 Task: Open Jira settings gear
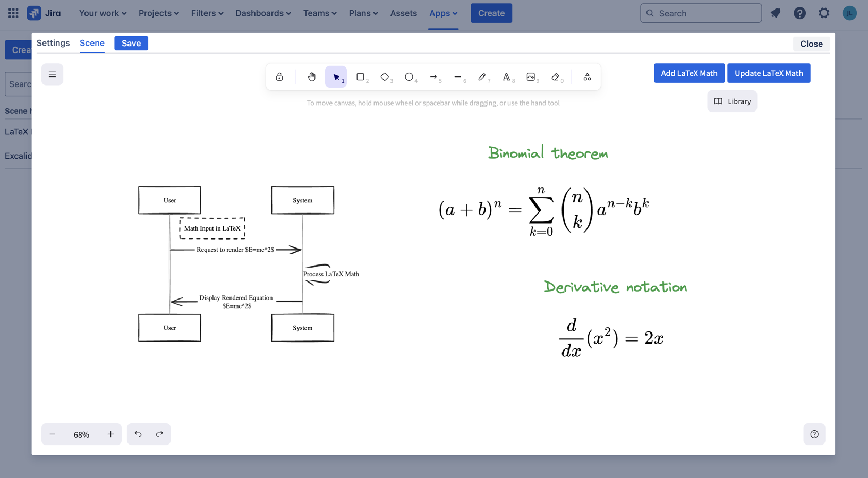824,13
